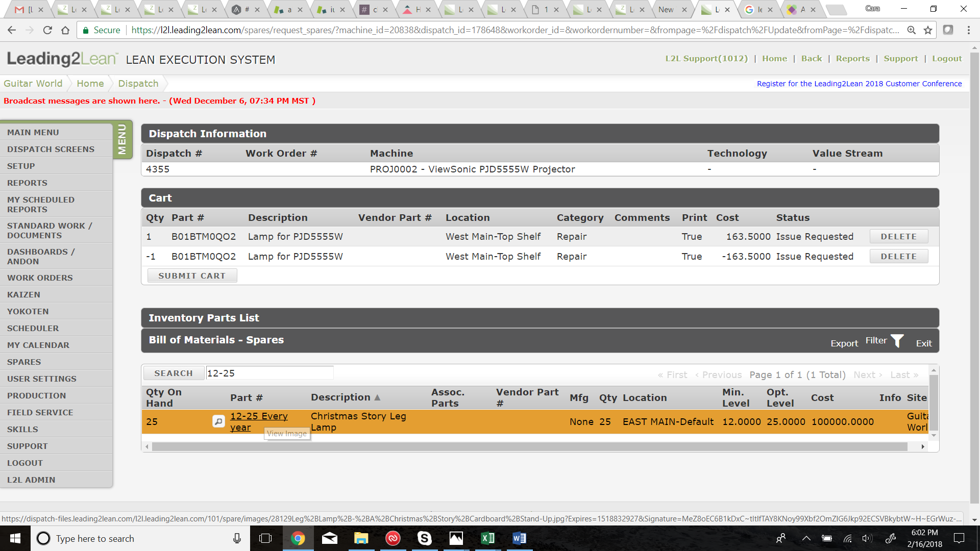Open the browser zoom magnifier icon
The height and width of the screenshot is (551, 980).
(911, 30)
